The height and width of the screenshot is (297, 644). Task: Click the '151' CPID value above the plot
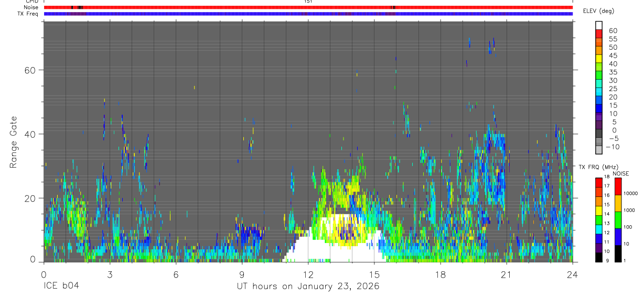point(308,2)
